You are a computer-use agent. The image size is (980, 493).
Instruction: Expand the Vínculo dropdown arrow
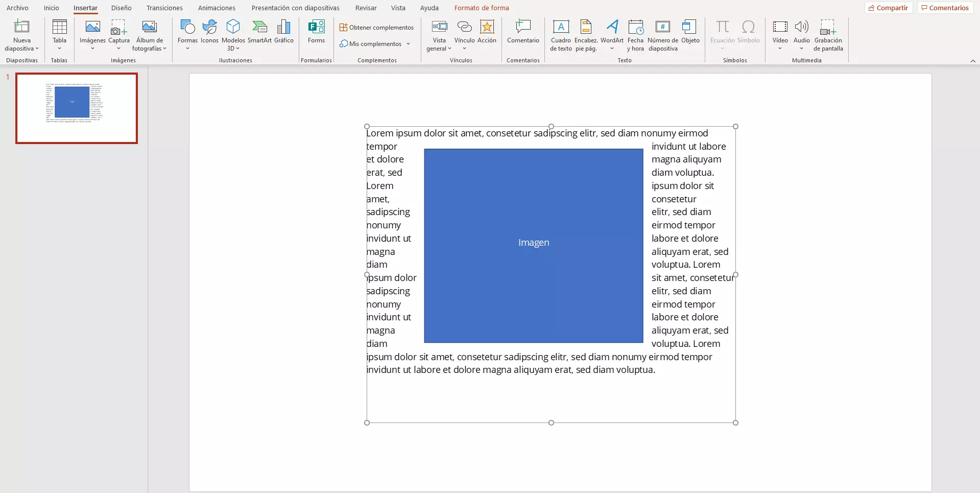tap(464, 49)
